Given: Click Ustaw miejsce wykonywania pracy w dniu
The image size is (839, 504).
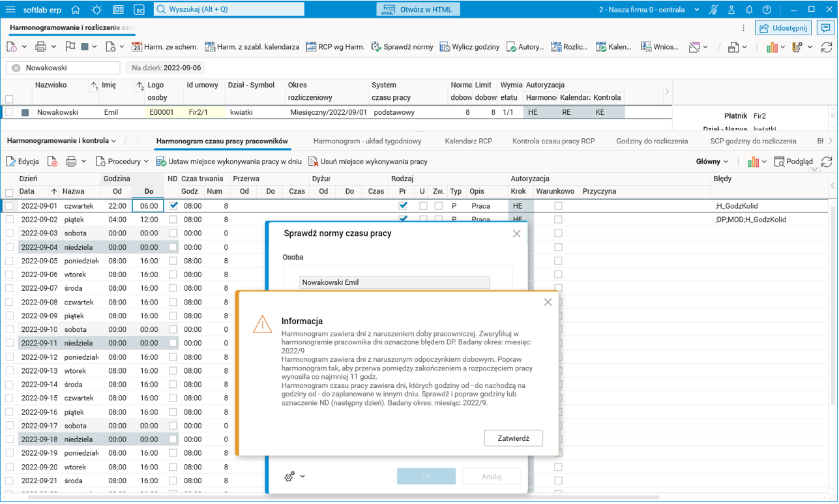Looking at the screenshot, I should pos(229,162).
